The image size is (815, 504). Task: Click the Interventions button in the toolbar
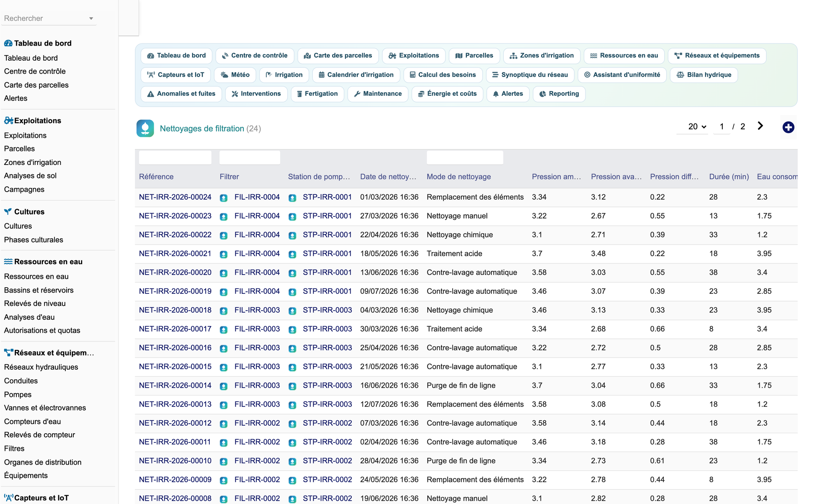[x=256, y=94]
